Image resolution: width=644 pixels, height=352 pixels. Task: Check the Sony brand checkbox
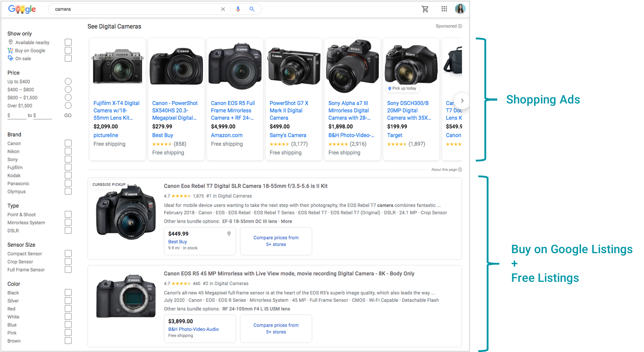68,159
